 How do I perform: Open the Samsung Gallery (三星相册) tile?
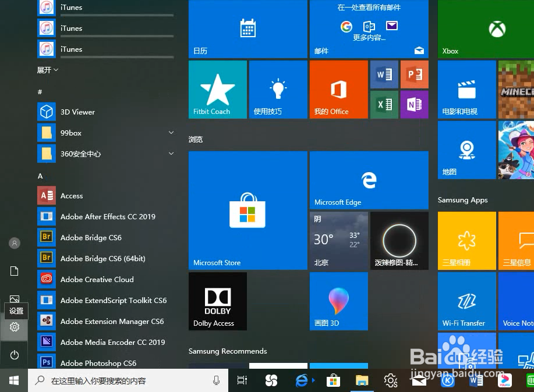click(x=467, y=241)
